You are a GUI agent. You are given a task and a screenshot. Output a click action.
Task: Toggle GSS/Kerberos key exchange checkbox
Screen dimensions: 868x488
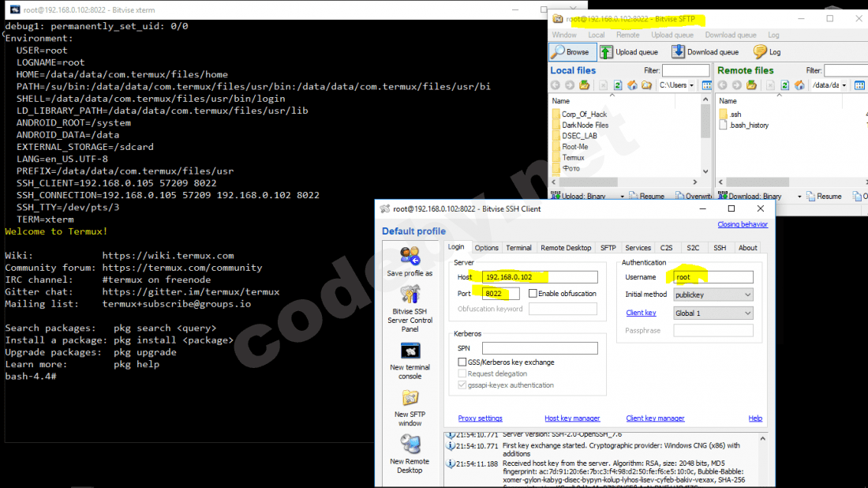[462, 362]
